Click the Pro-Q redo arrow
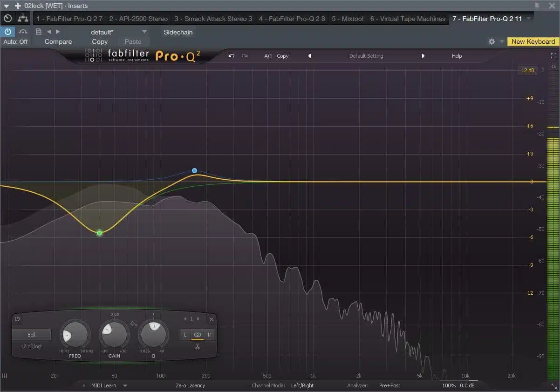The image size is (560, 392). point(245,56)
